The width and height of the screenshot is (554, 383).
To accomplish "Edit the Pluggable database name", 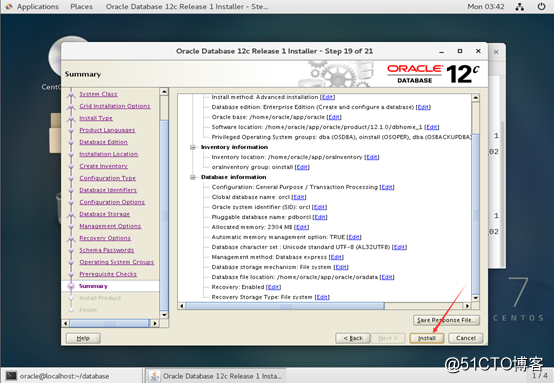I will (x=320, y=217).
